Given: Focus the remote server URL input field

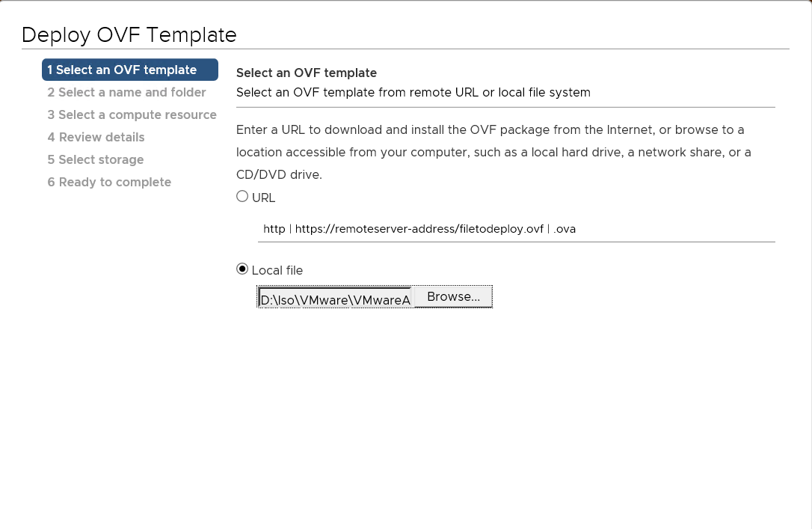Looking at the screenshot, I should pyautogui.click(x=516, y=229).
